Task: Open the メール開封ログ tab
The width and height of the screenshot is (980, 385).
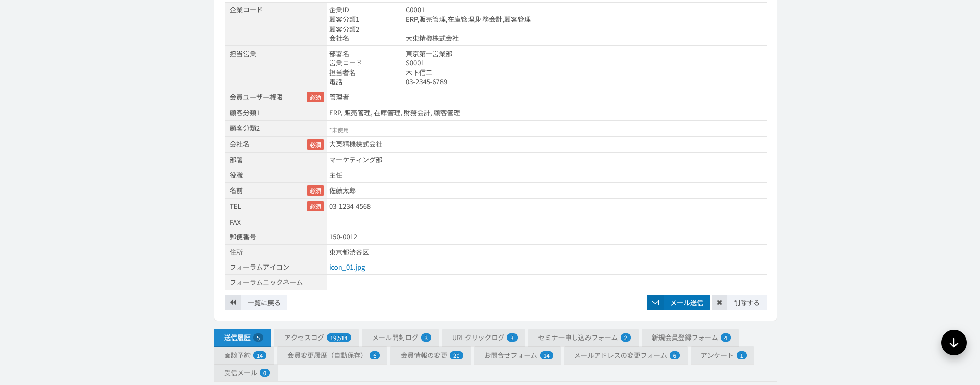Action: tap(400, 338)
